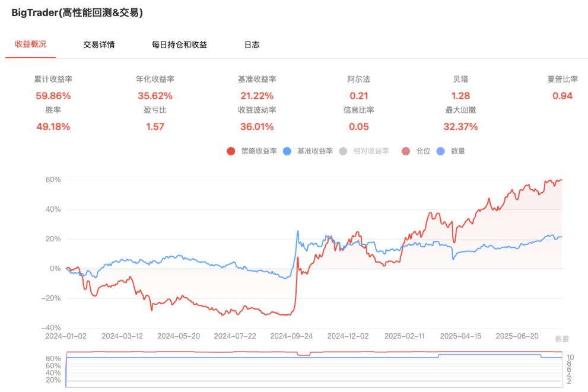Click the 最大回撤 value 32.37%
Screen dimensions: 588x392
click(x=460, y=126)
